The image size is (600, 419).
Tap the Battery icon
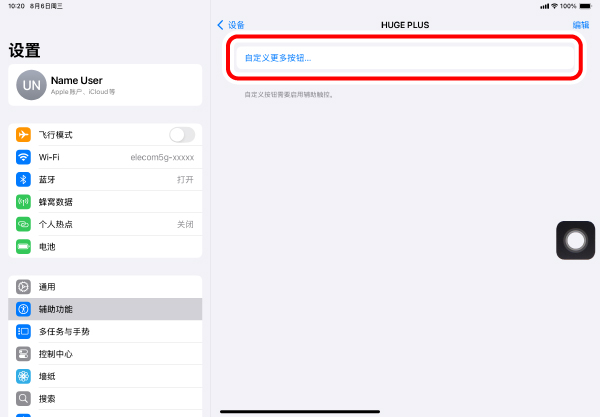(x=24, y=246)
